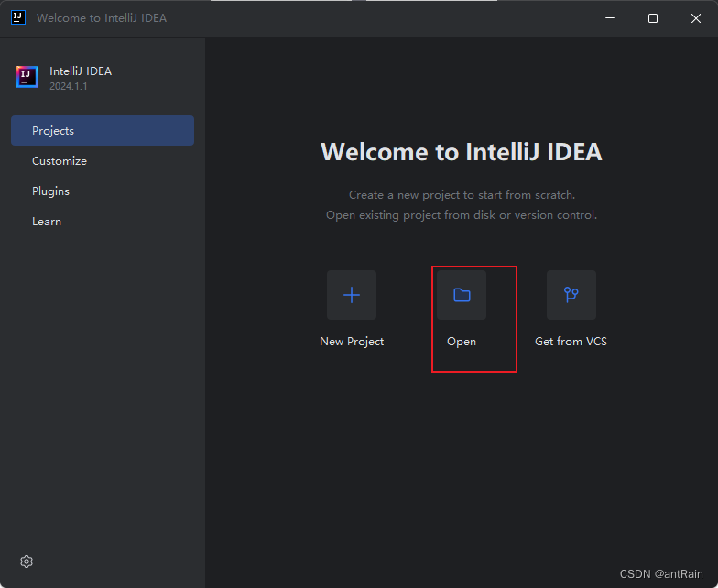Screen dimensions: 718x588
Task: Minimize the welcome window
Action: [x=610, y=18]
